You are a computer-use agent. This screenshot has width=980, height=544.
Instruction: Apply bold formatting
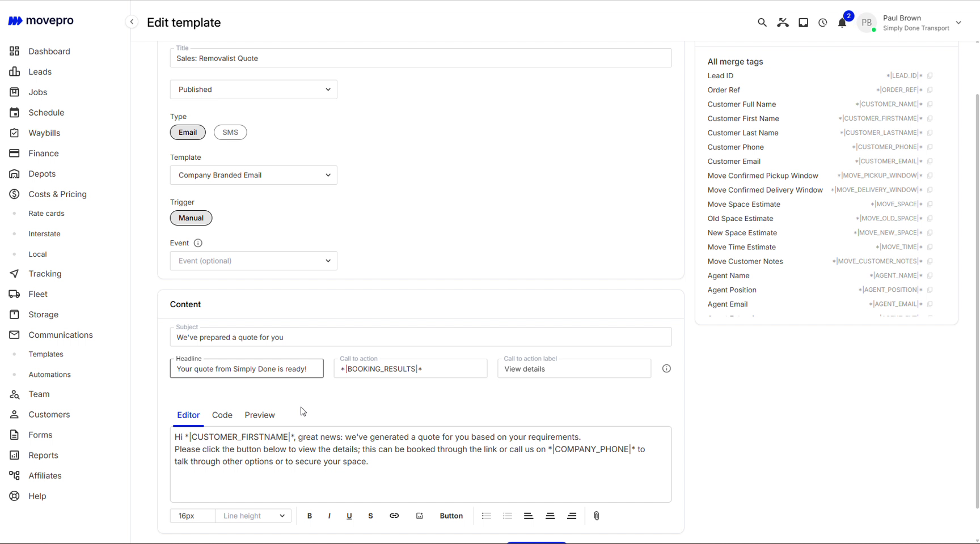pyautogui.click(x=310, y=516)
